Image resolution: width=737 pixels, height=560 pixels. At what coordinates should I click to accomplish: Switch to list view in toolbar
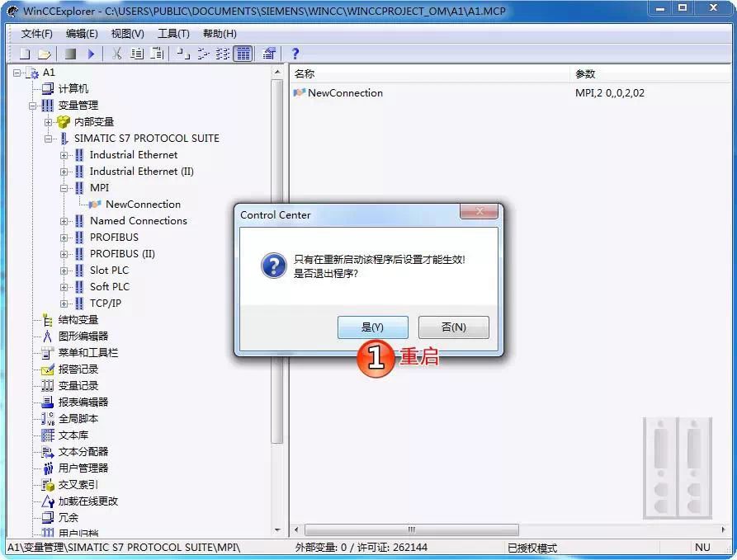coord(223,54)
